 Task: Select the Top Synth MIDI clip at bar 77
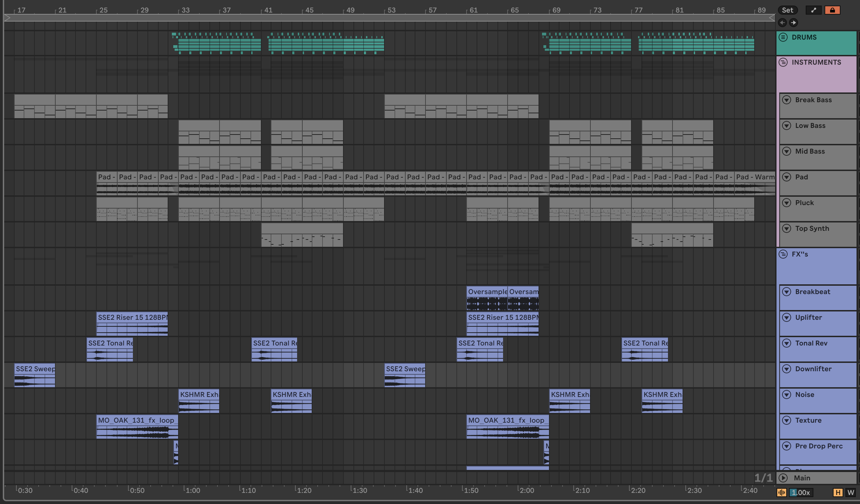click(x=672, y=235)
